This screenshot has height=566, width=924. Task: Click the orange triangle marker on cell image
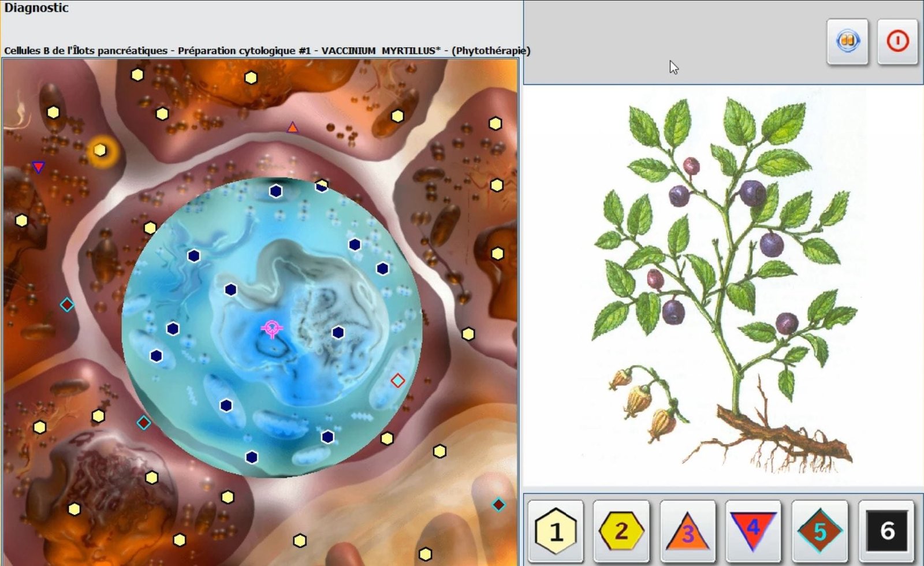pos(293,128)
